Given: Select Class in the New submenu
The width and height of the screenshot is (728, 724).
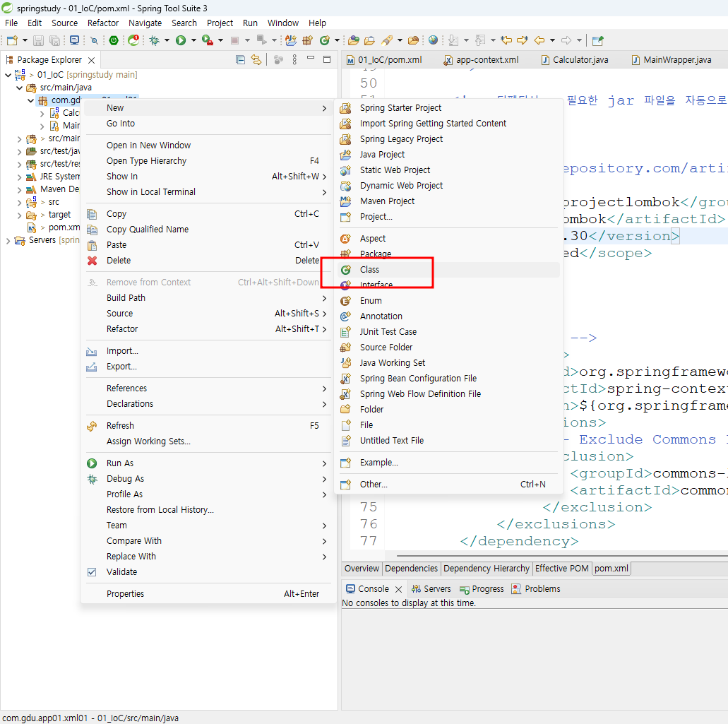Looking at the screenshot, I should [448, 270].
